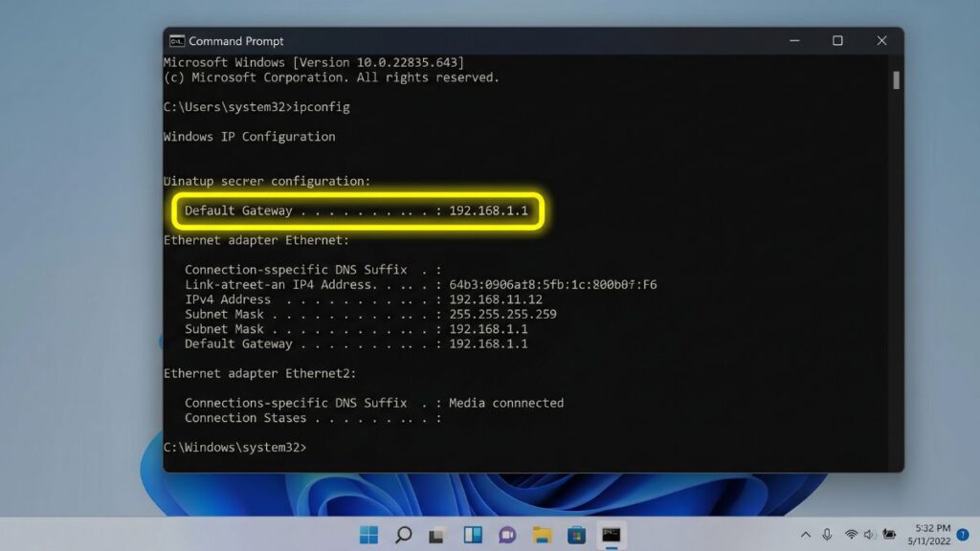Open the notification count badge
The height and width of the screenshot is (551, 980).
click(963, 535)
